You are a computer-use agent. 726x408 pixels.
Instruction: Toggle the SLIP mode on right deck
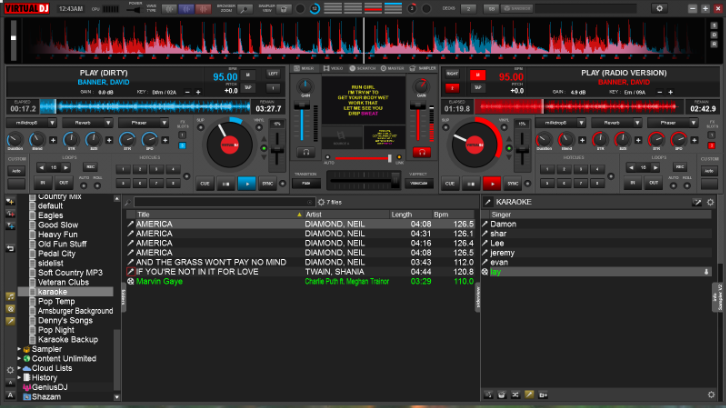(445, 127)
